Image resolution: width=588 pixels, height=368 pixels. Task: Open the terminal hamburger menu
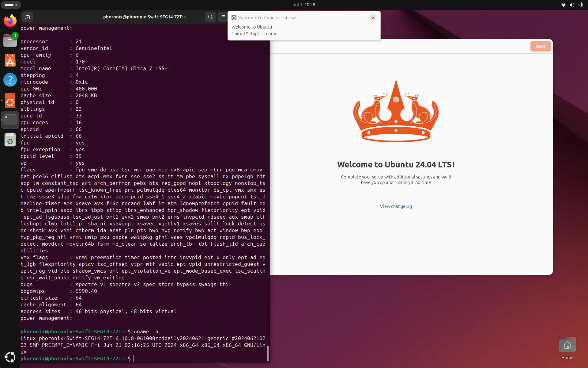pos(223,17)
